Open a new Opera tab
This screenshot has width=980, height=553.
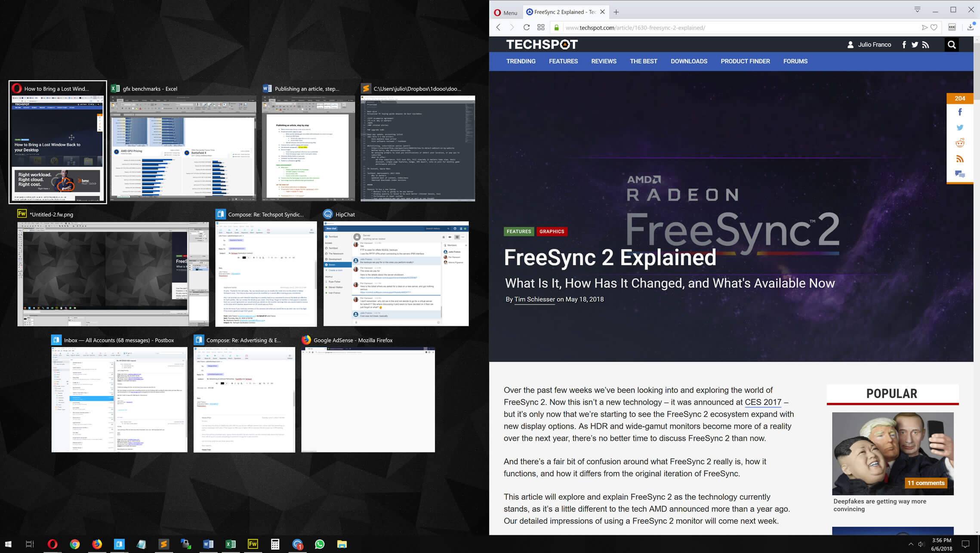616,12
